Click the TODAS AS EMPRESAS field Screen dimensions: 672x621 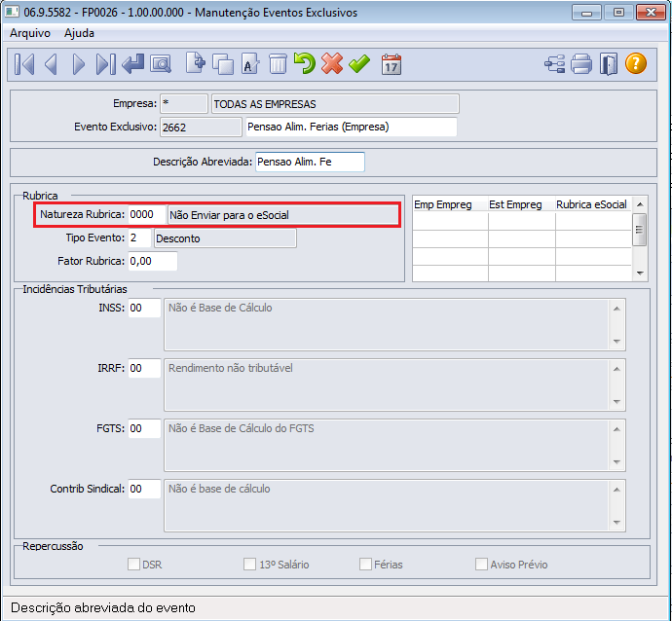(x=335, y=103)
